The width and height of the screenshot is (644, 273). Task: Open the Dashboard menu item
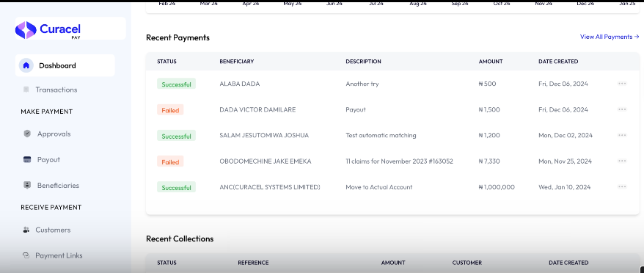click(x=65, y=65)
